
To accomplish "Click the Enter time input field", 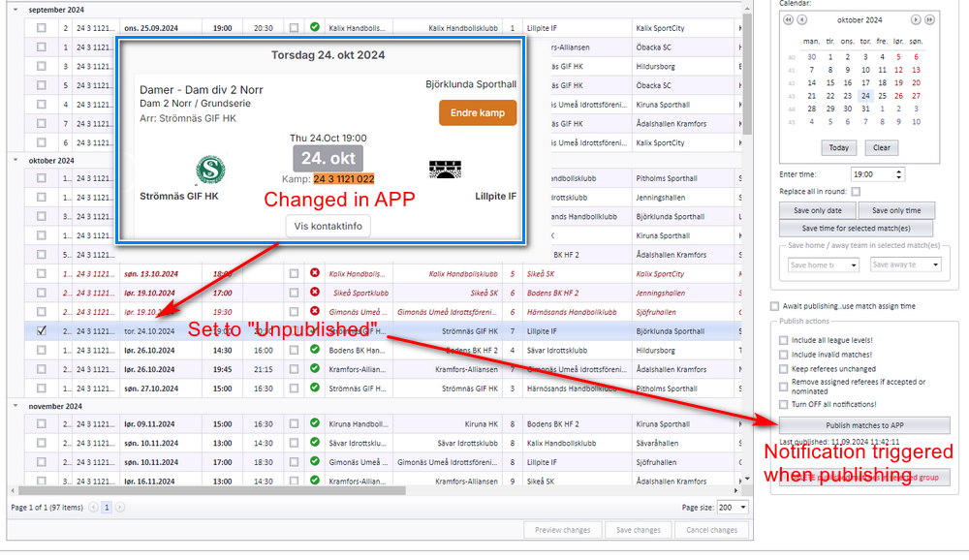I will 872,174.
